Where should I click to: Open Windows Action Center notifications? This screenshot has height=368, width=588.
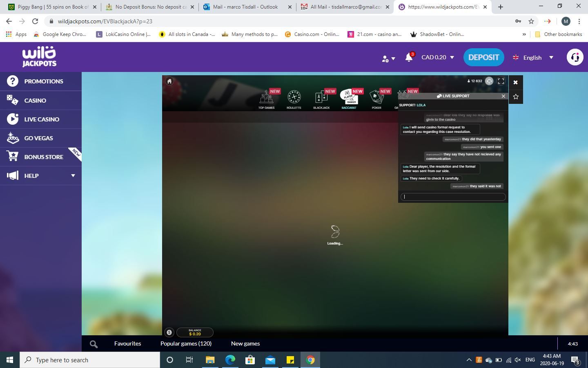[575, 360]
